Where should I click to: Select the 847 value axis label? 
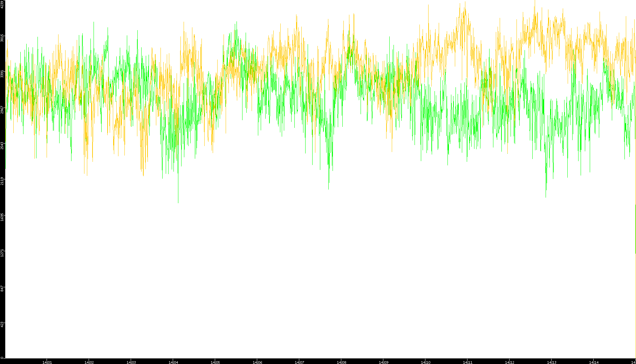click(x=2, y=288)
